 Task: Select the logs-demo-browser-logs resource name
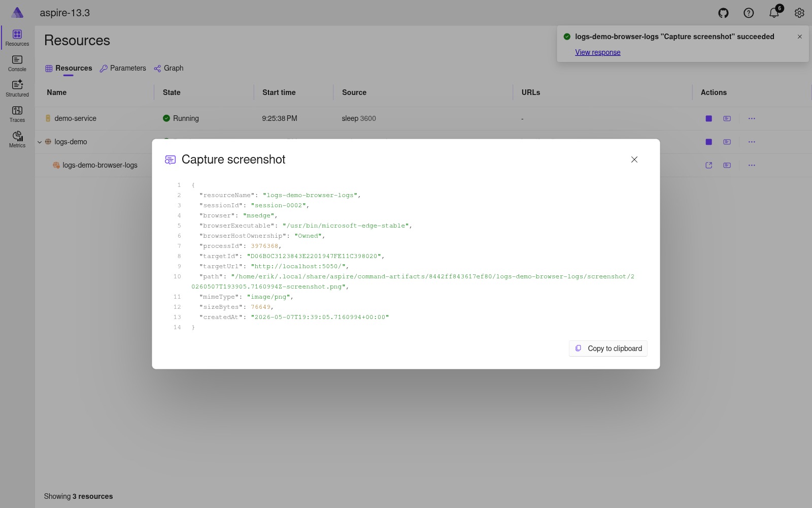(x=100, y=165)
